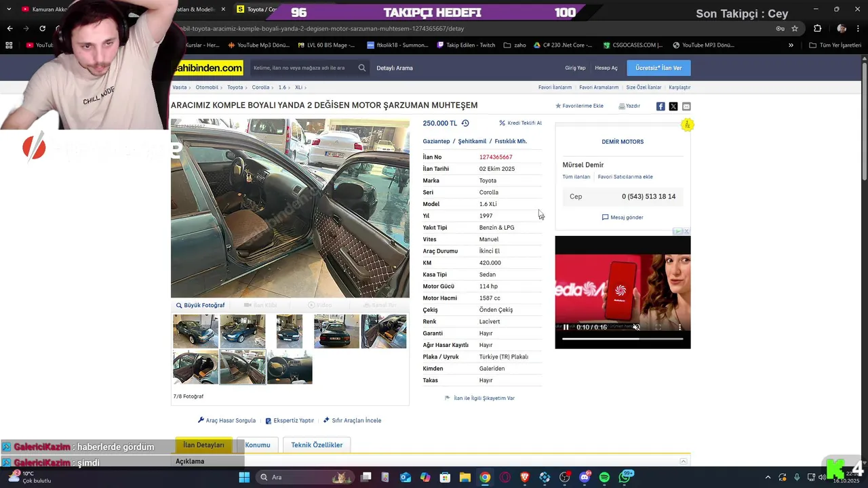This screenshot has width=868, height=488.
Task: Open the Chrome extensions puzzle icon
Action: pos(817,28)
